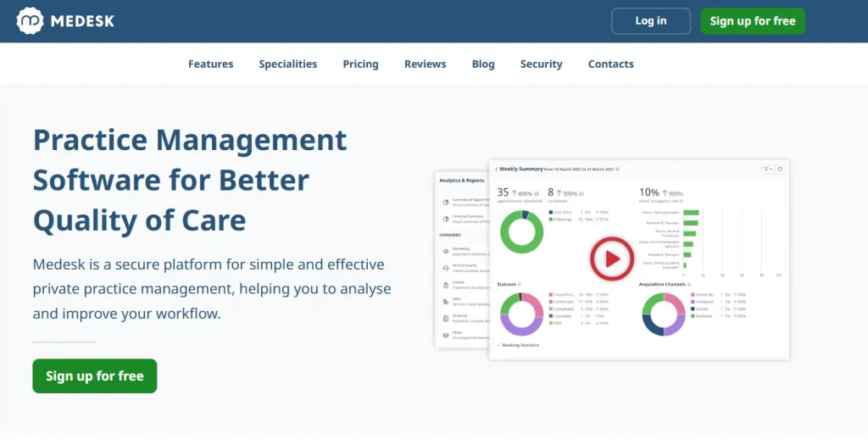Screen dimensions: 868x445
Task: Click the pink Unconfirmed legend swatch
Action: pyautogui.click(x=551, y=295)
